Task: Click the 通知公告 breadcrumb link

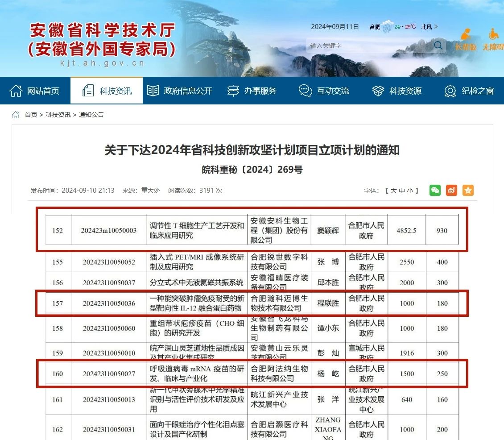Action: click(91, 115)
